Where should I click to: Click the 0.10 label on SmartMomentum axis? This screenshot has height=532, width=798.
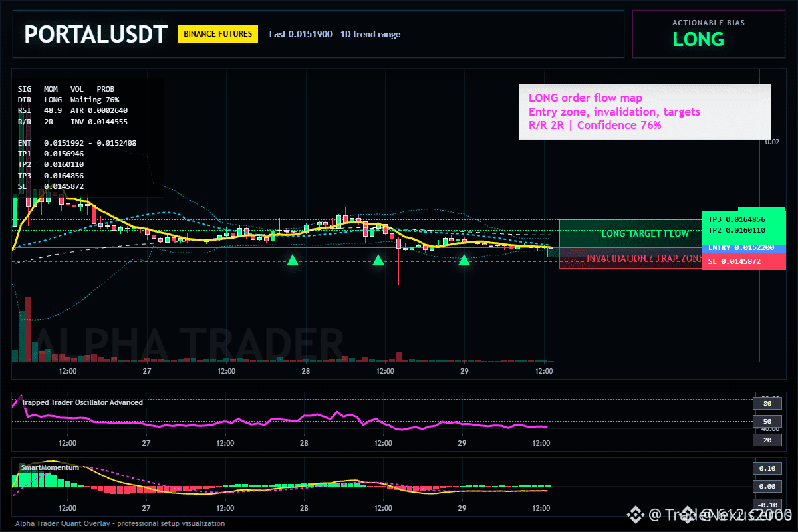(767, 468)
